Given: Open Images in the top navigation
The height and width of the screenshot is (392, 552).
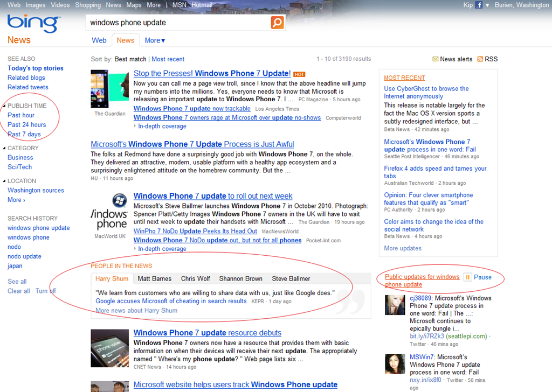Looking at the screenshot, I should pyautogui.click(x=35, y=5).
